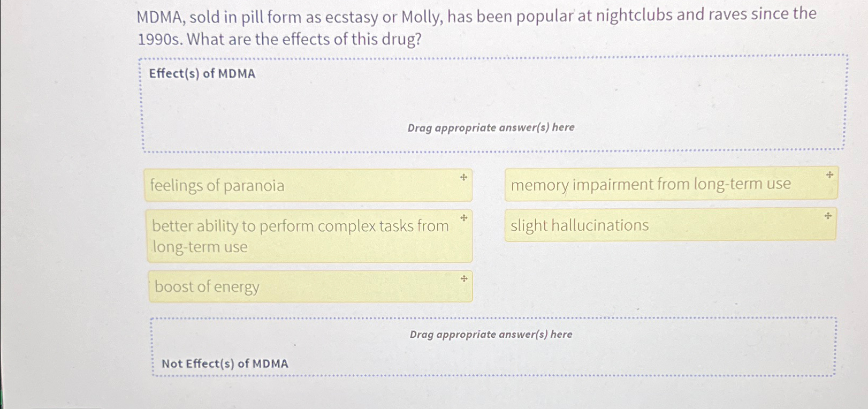Select the drag icon on the top-left answer tile

(463, 177)
